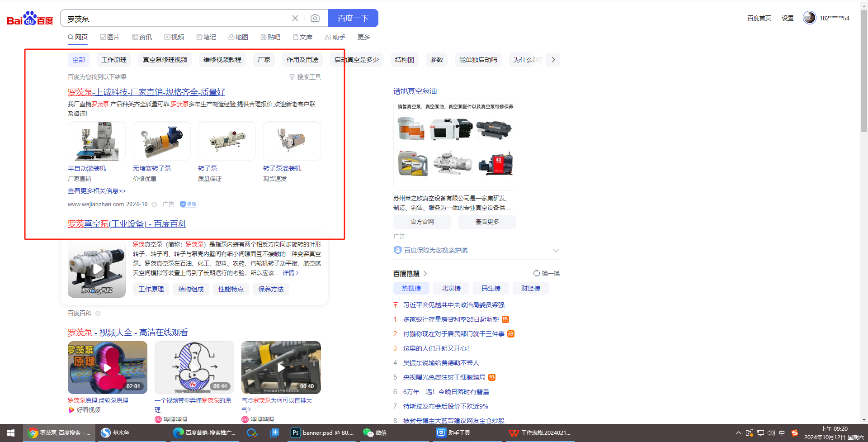Screen dimensions: 868x442
Task: Switch to the 图片 tab
Action: (x=110, y=37)
